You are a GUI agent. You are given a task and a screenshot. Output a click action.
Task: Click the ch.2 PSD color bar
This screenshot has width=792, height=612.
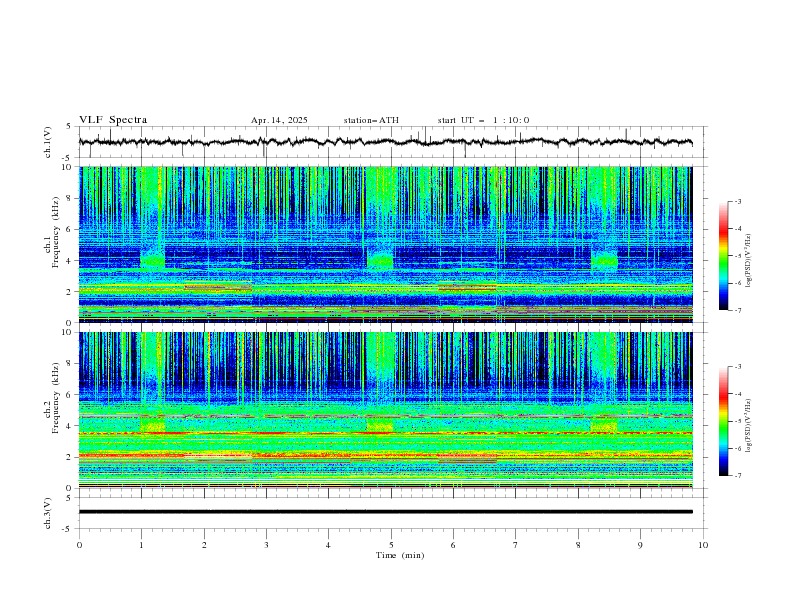[x=723, y=421]
